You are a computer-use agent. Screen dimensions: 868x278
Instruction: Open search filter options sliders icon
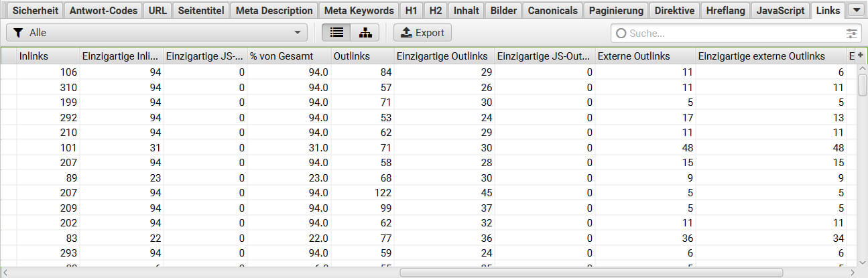coord(852,33)
